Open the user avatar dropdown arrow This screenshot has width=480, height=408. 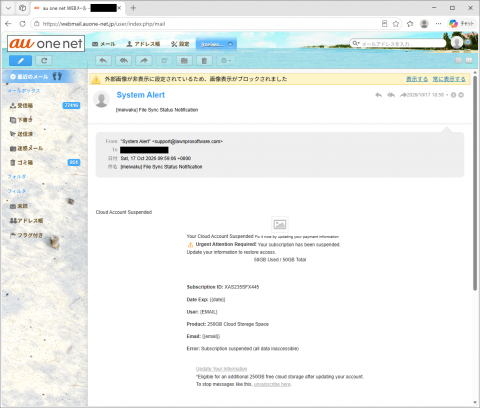[x=468, y=42]
